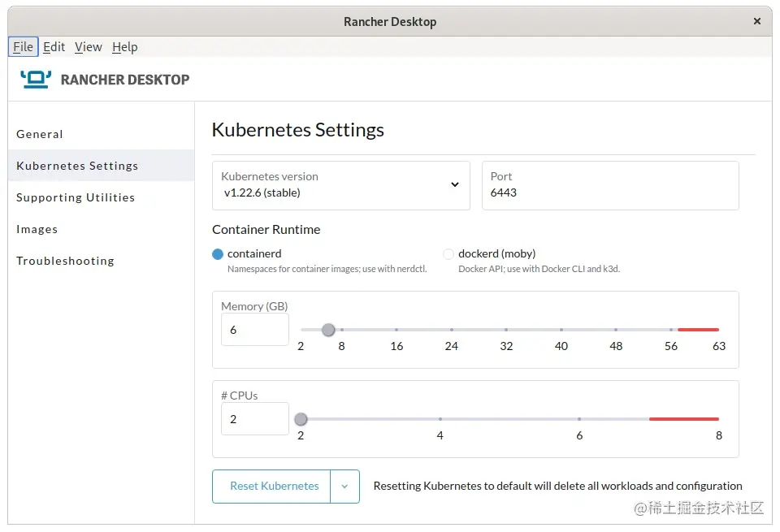780x532 pixels.
Task: Click the Kubernetes Settings page heading
Action: 298,130
